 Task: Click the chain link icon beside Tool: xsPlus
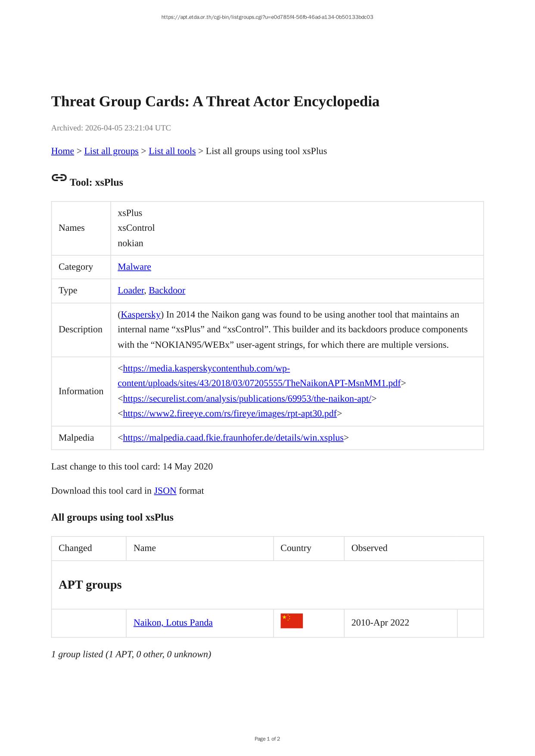pos(59,178)
